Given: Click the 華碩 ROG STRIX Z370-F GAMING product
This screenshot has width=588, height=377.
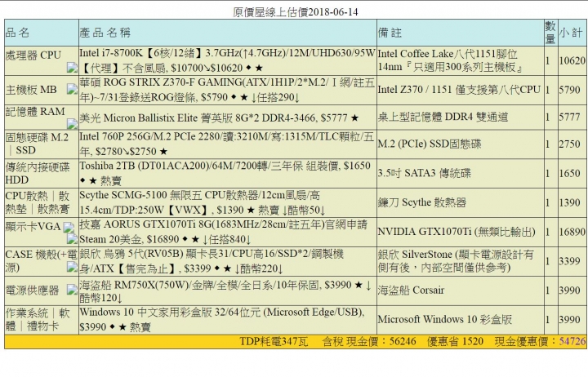Looking at the screenshot, I should tap(227, 90).
